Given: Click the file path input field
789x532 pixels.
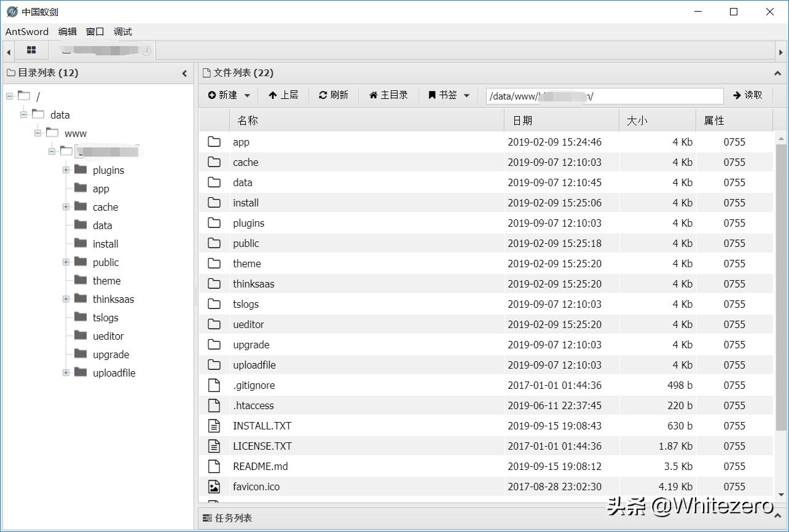Looking at the screenshot, I should 605,96.
